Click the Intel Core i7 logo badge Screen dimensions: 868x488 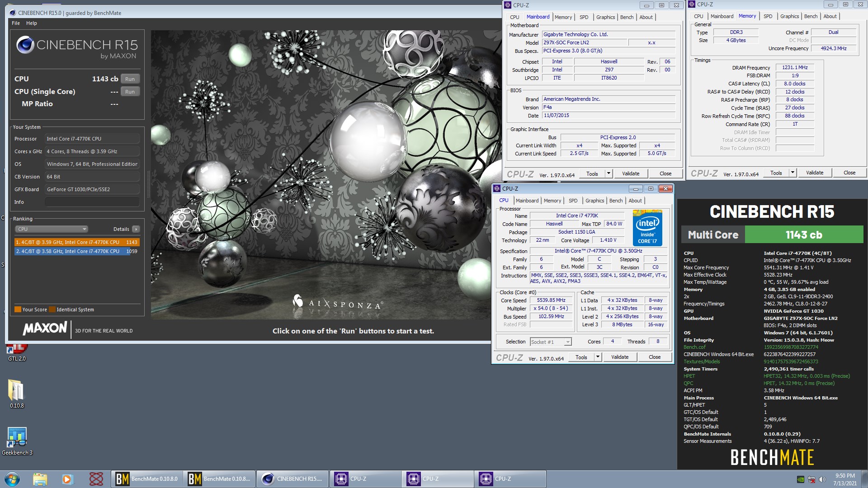click(647, 228)
